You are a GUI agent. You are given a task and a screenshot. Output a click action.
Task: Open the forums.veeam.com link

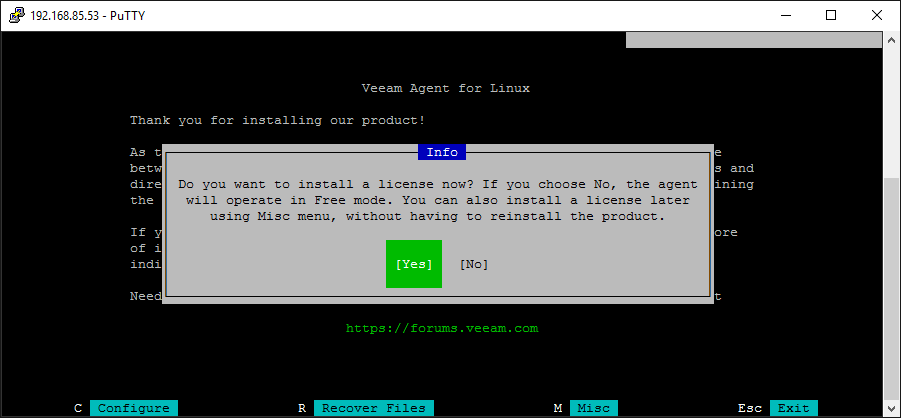[442, 329]
